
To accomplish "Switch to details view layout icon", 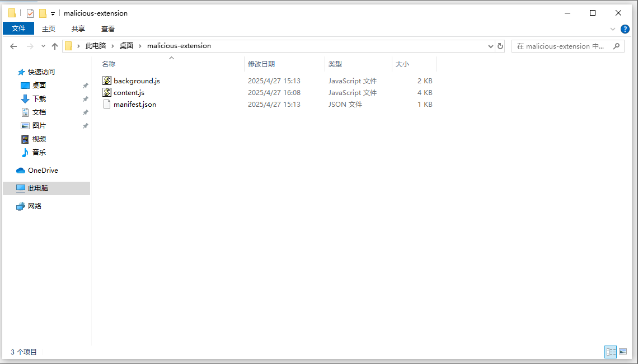I will pos(611,352).
